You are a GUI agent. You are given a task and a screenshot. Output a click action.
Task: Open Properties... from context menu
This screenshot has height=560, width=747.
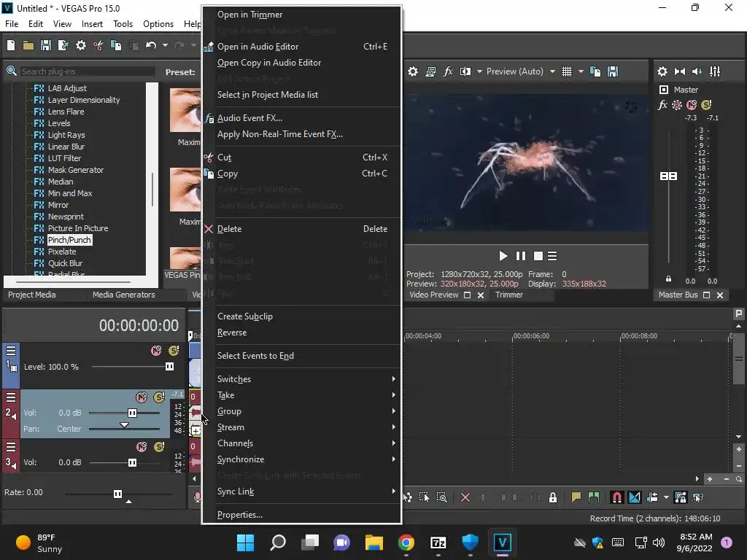pyautogui.click(x=301, y=515)
